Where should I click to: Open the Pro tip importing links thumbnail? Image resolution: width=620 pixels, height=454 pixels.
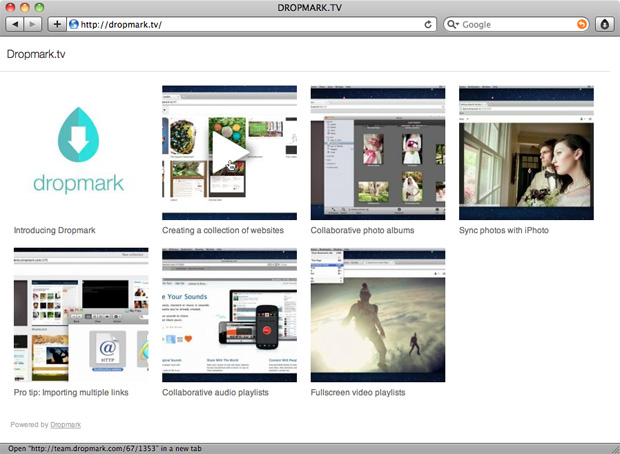point(81,315)
